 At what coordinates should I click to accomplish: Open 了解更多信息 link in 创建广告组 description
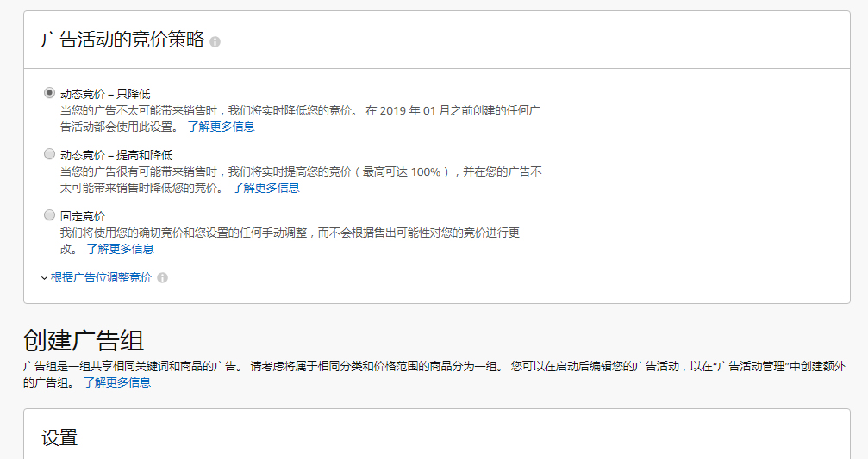coord(117,382)
